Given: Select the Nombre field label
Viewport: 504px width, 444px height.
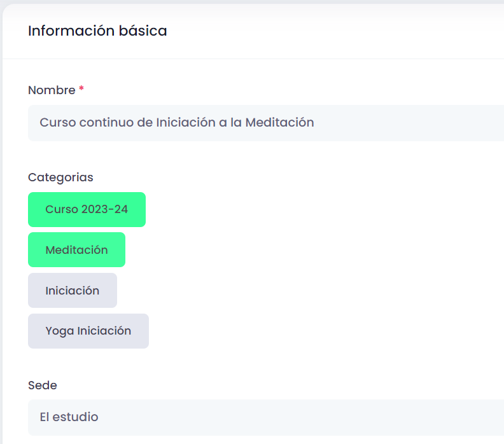Looking at the screenshot, I should point(52,90).
